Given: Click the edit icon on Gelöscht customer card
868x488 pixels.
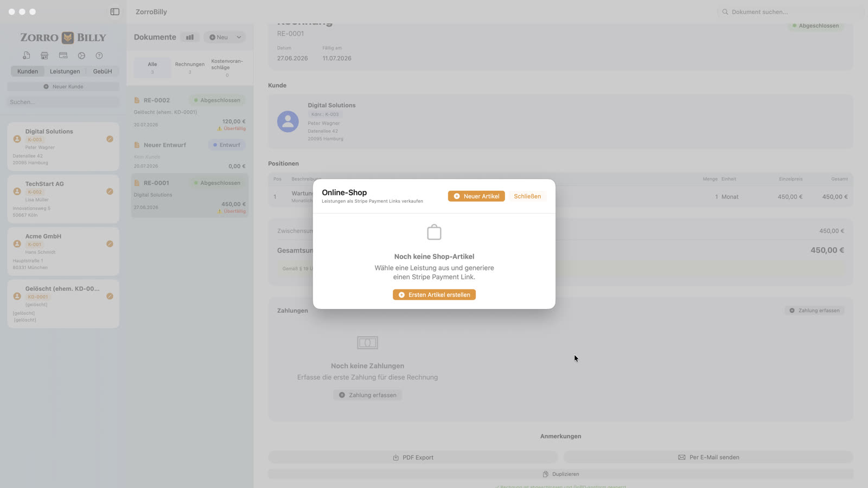Looking at the screenshot, I should point(110,296).
